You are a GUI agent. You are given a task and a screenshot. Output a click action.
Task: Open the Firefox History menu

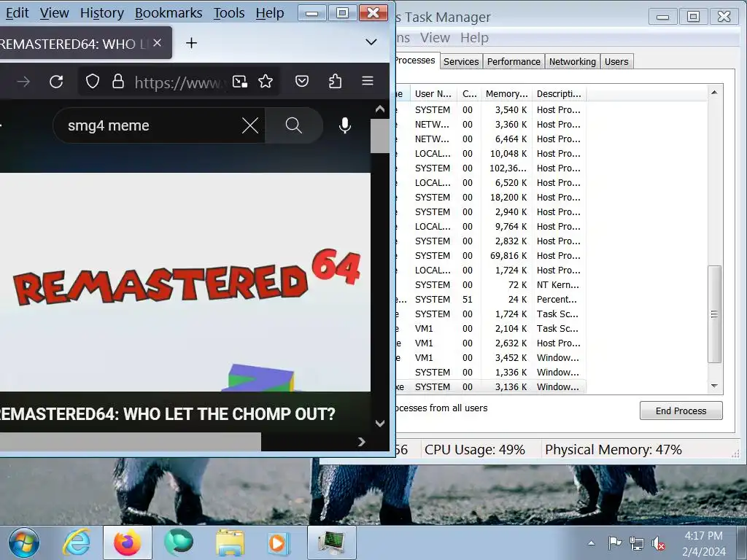[x=102, y=13]
